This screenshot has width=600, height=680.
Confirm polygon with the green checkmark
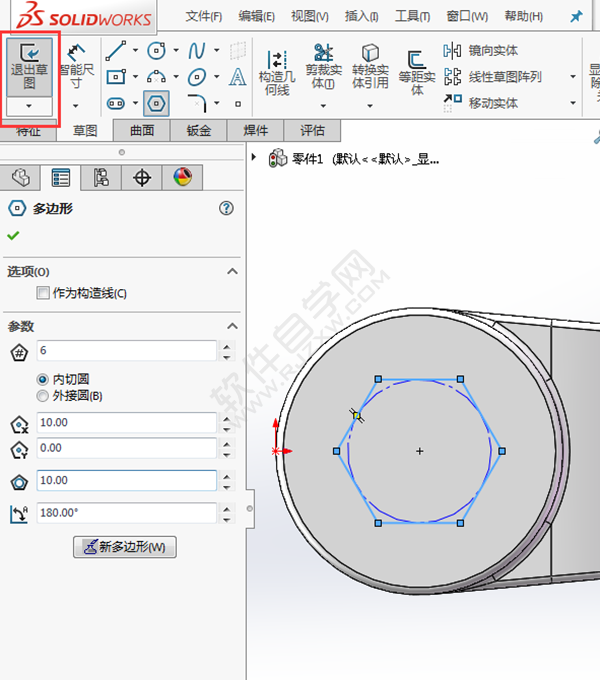(x=13, y=235)
